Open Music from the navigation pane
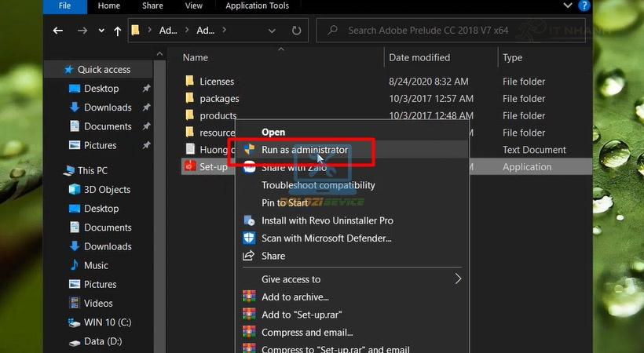 click(x=96, y=265)
